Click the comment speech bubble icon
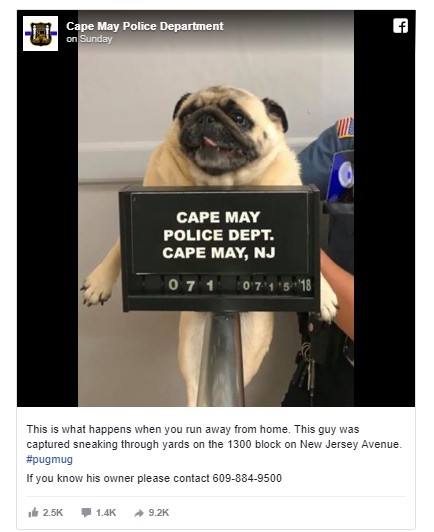Viewport: 434px width, 532px height. (x=86, y=513)
